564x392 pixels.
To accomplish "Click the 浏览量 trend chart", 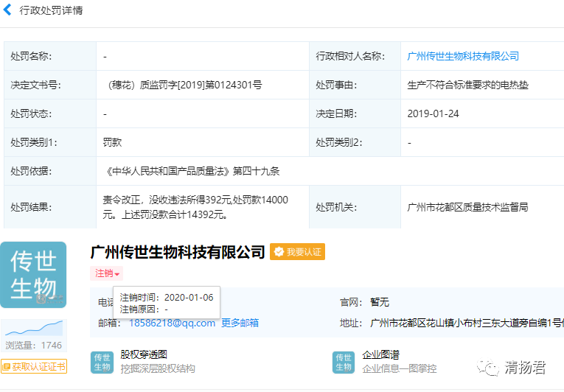I will tap(34, 328).
